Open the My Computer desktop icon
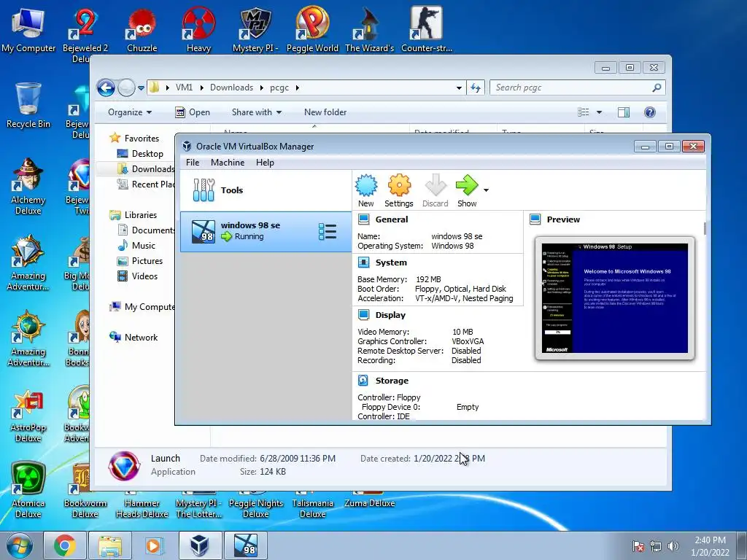The width and height of the screenshot is (747, 560). pos(28,30)
